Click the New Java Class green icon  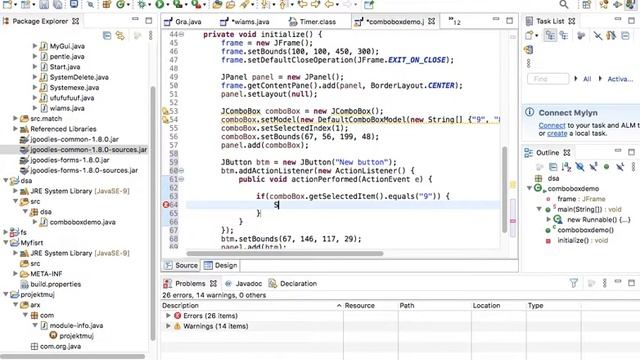tap(120, 4)
